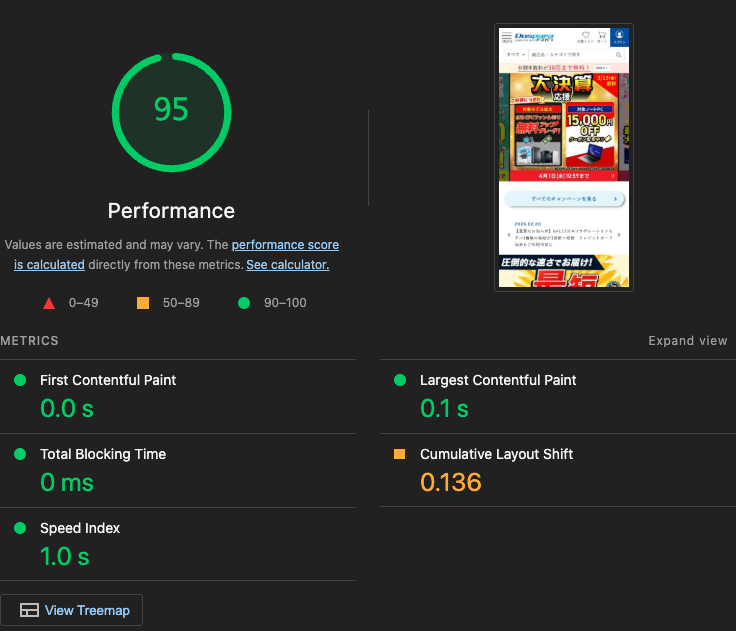Open the View Treemap button
The height and width of the screenshot is (631, 736).
[72, 610]
